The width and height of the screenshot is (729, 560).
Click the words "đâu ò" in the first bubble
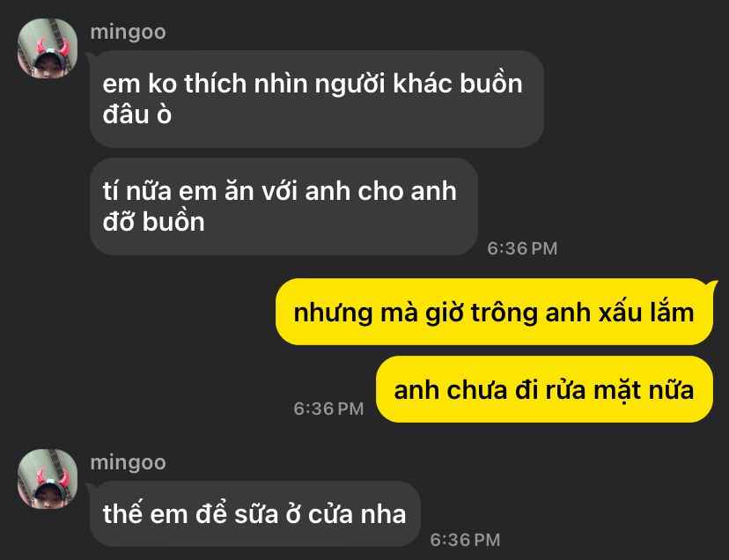coord(137,114)
